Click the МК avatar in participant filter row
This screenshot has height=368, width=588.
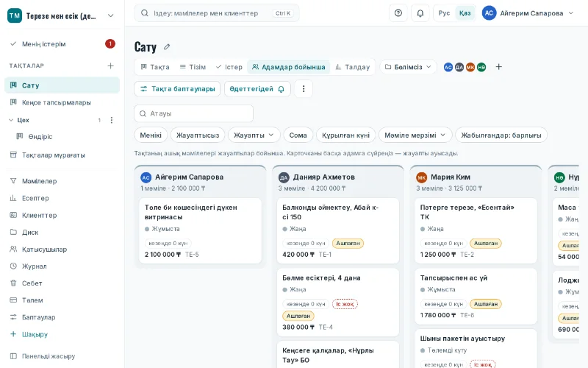[470, 67]
